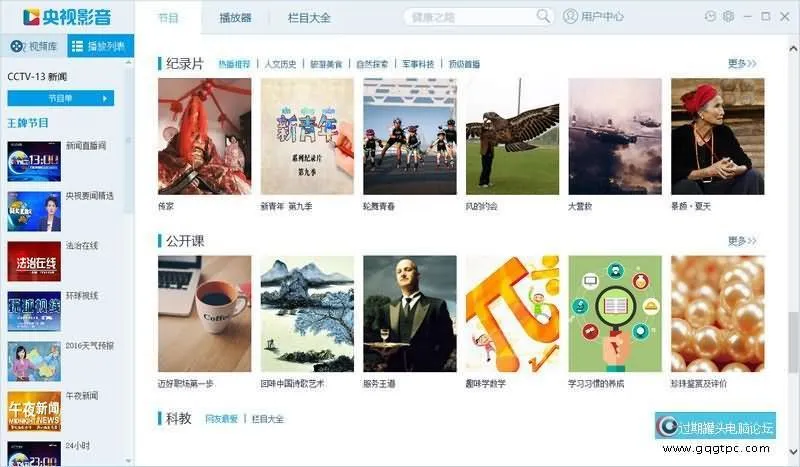The image size is (800, 467).
Task: Select the 军事科技 documentary filter
Action: coord(418,64)
